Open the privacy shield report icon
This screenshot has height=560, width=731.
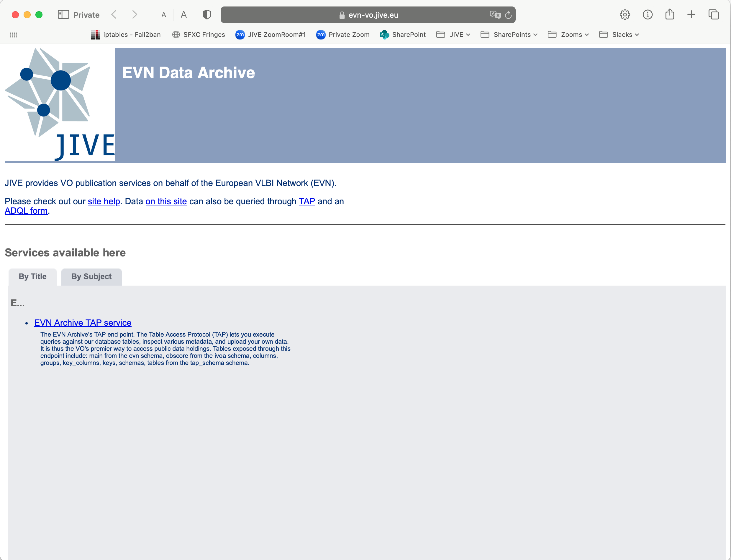pos(207,15)
